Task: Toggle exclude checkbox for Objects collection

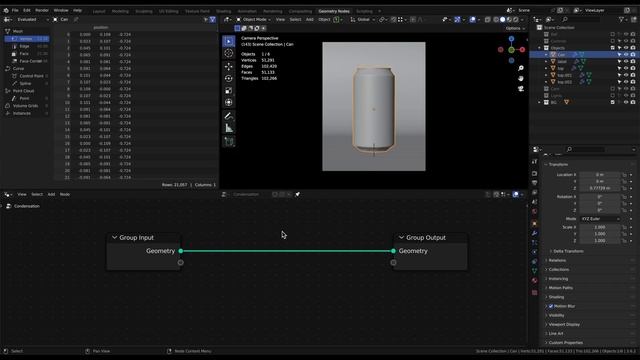Action: tap(613, 48)
